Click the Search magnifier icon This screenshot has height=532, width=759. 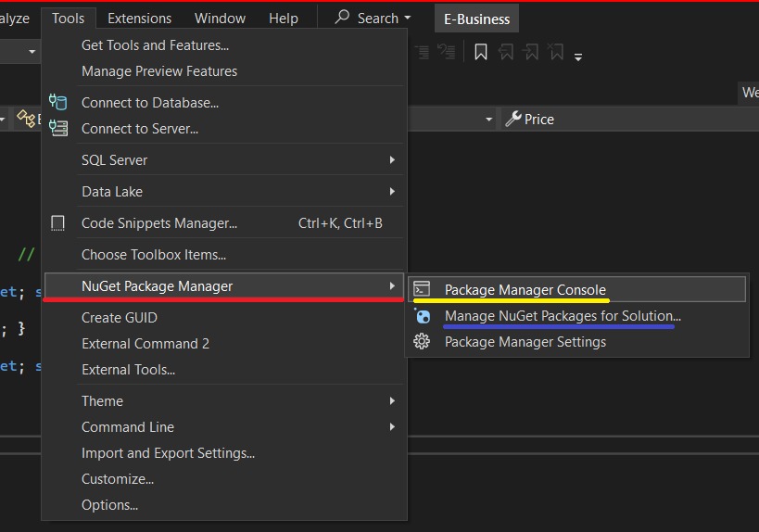(x=343, y=18)
